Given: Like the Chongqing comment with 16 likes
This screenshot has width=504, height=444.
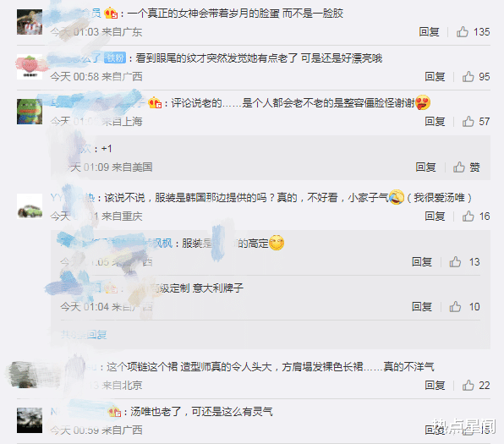Looking at the screenshot, I should [x=468, y=217].
